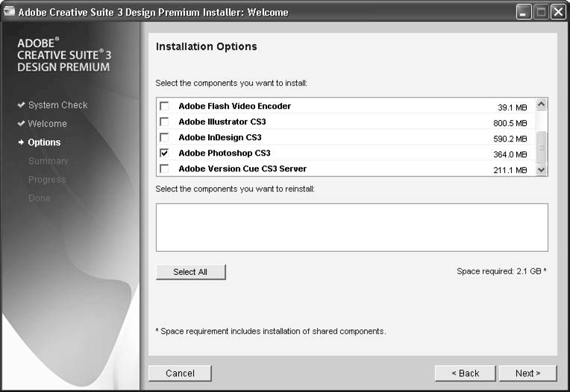
Task: Select the System Check step in sidebar
Action: point(57,105)
